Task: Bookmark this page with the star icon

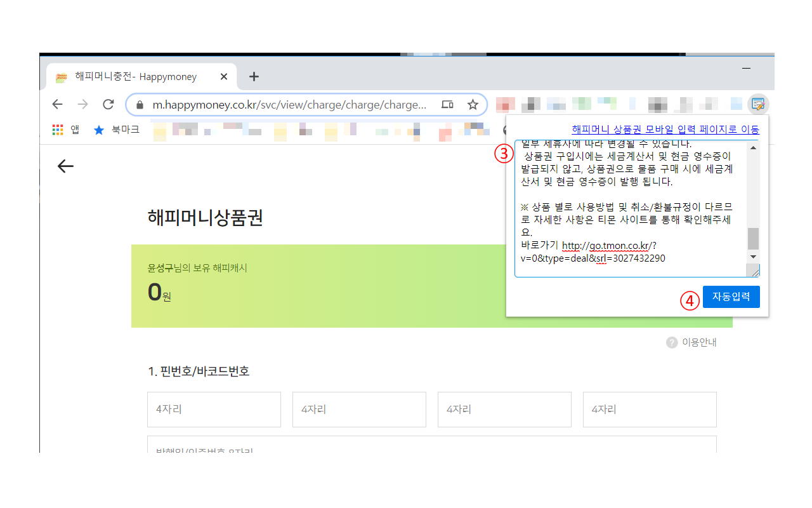Action: pos(473,105)
